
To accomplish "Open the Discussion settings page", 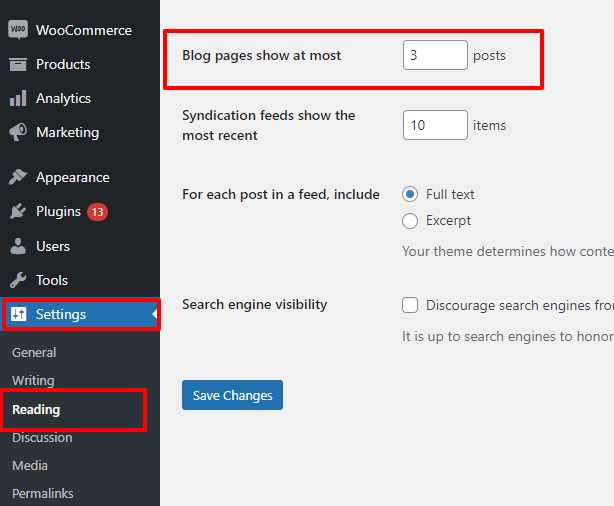I will 42,437.
